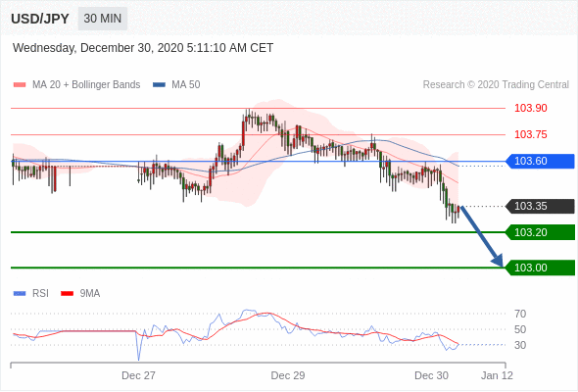Screen dimensions: 578x392
Task: Click the green 103.00 target tag
Action: click(540, 268)
